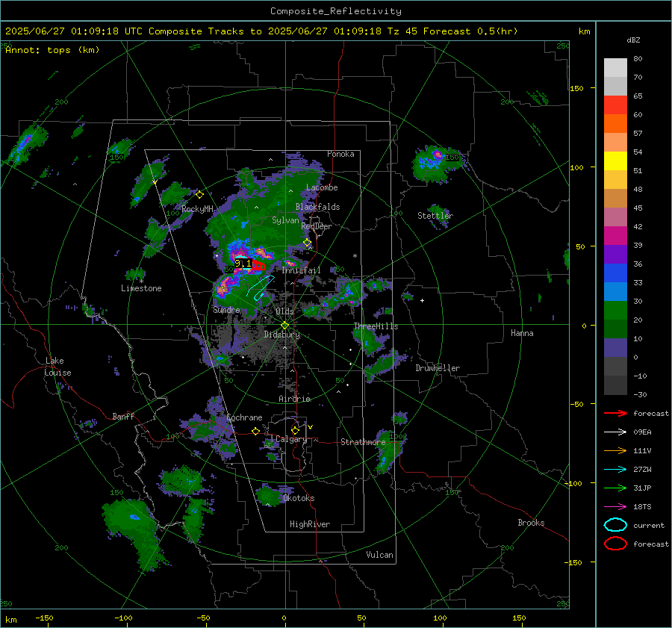
Task: Click the Olds city label
Action: 284,311
